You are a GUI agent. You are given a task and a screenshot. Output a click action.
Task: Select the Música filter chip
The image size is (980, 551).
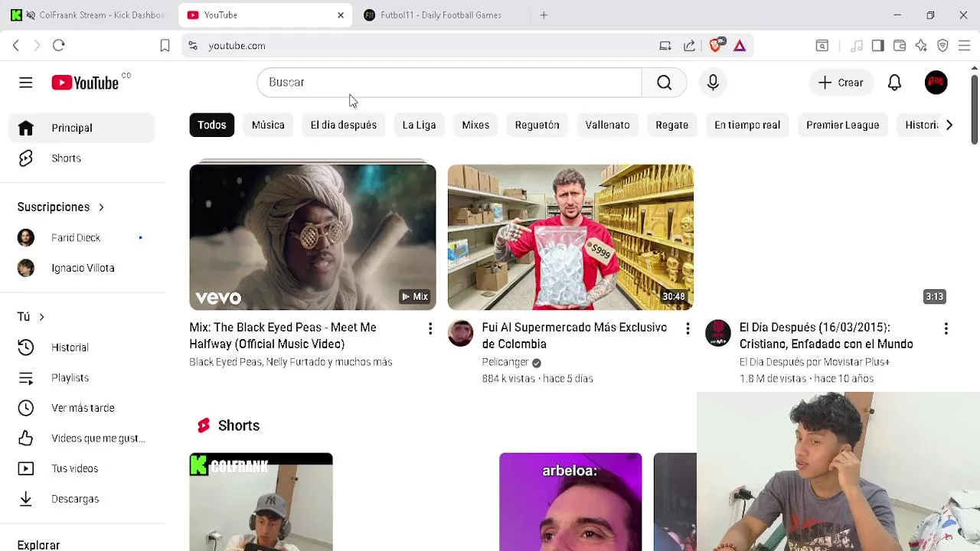268,125
